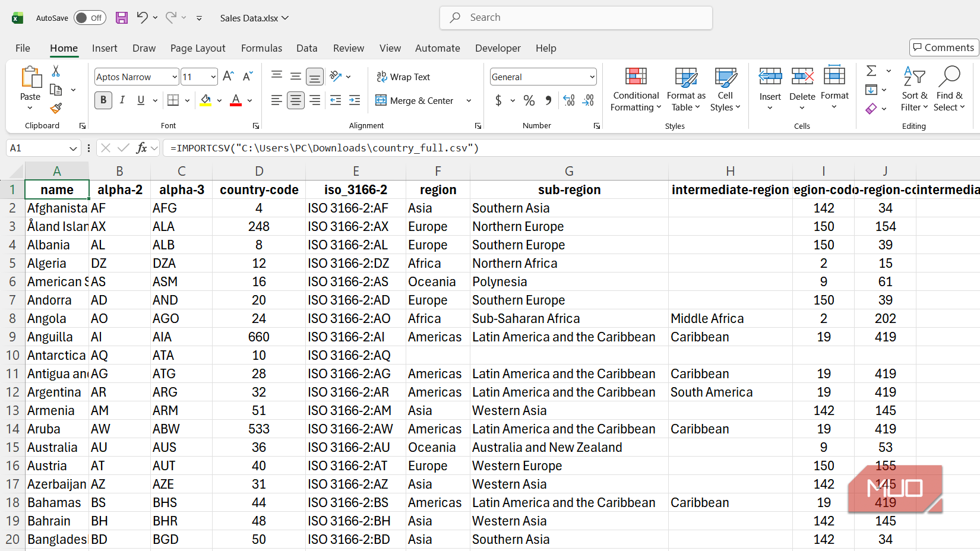This screenshot has width=980, height=551.
Task: Click Increase Decimal icon
Action: (x=569, y=100)
